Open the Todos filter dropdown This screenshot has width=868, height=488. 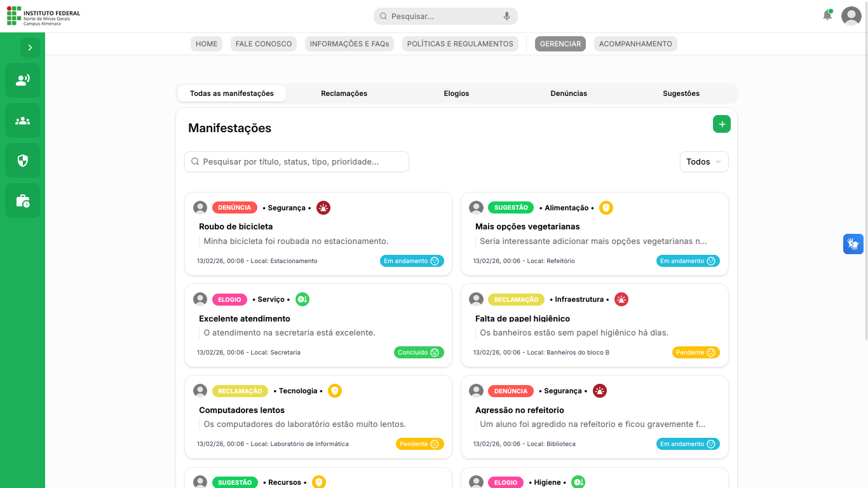click(703, 162)
